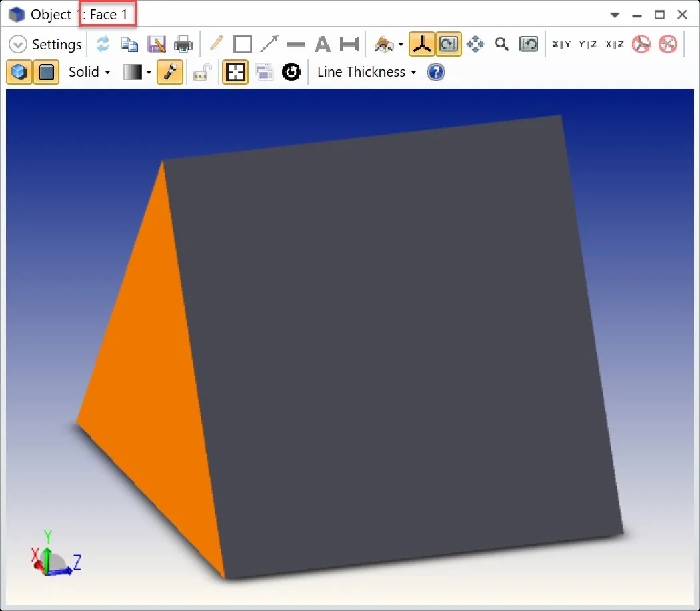The height and width of the screenshot is (611, 700).
Task: Open the window options dropdown arrow in title bar
Action: tap(615, 15)
